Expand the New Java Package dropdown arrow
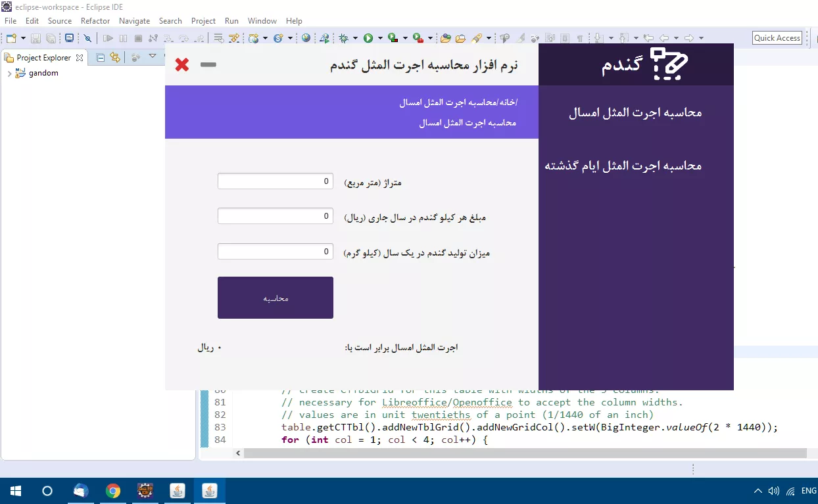 [265, 38]
